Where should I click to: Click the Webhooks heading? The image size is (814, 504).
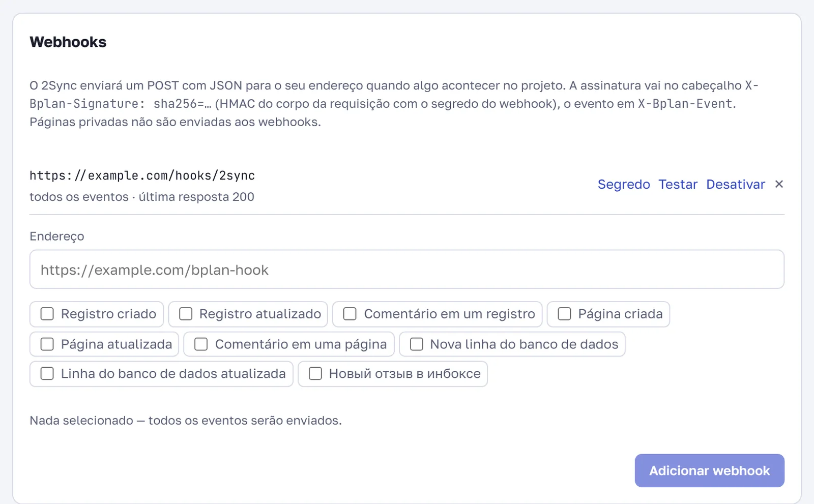coord(68,42)
